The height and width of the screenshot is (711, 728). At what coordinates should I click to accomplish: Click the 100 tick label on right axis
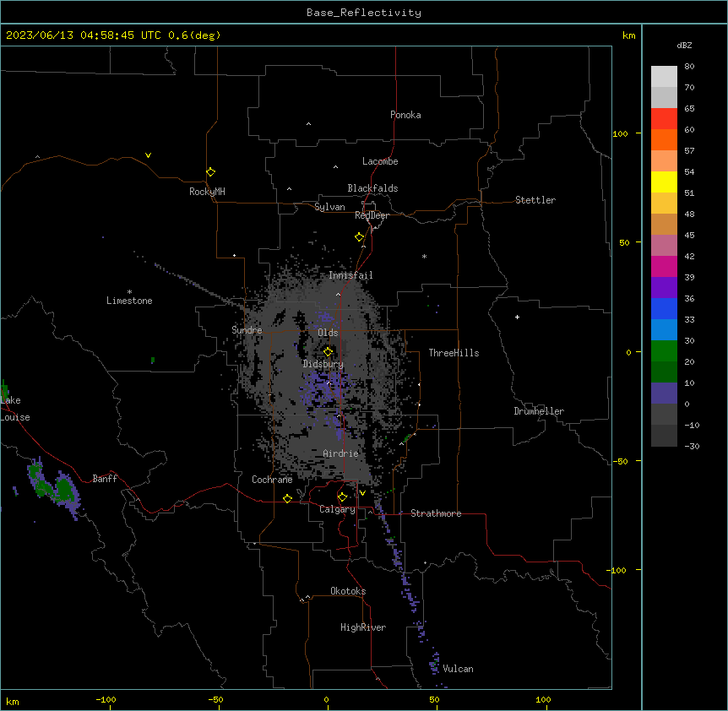point(620,133)
